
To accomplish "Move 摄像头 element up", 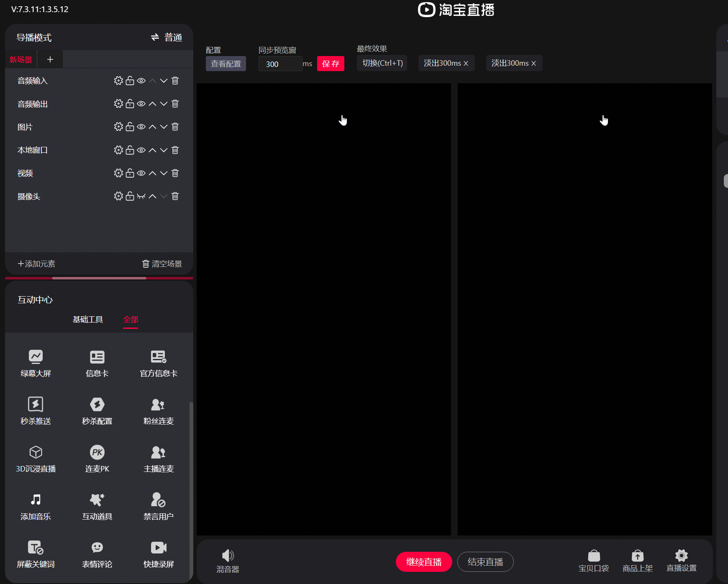I will pos(153,196).
